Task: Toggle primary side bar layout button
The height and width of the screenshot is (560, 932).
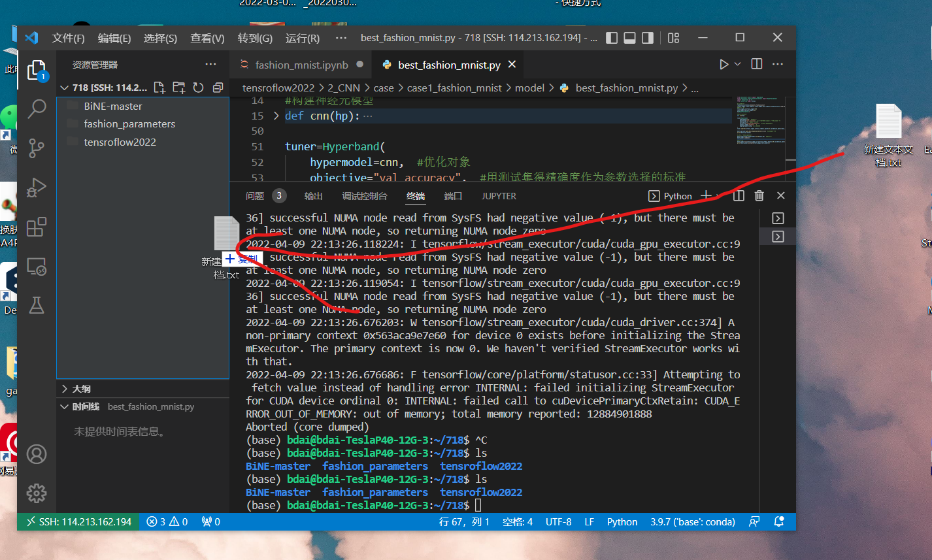Action: pyautogui.click(x=612, y=38)
